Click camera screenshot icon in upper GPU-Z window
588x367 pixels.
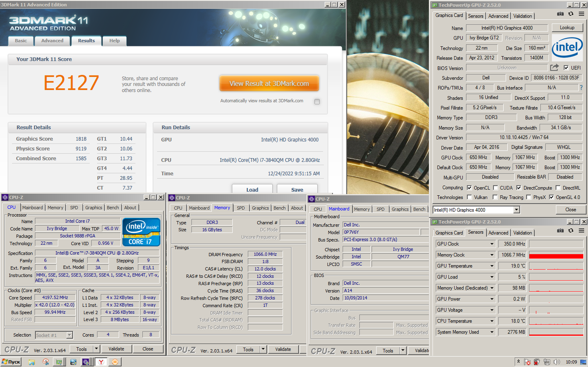(x=560, y=14)
